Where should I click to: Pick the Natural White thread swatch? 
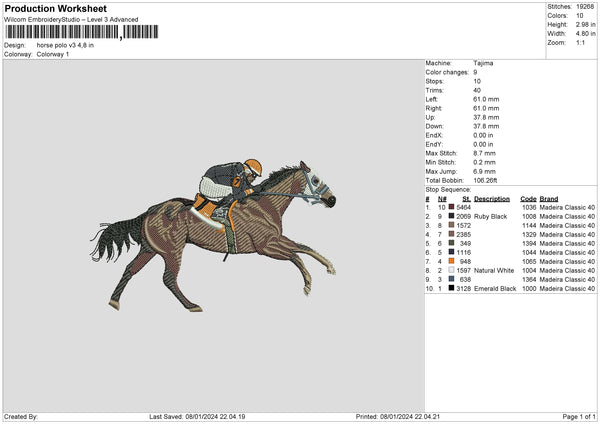coord(453,270)
